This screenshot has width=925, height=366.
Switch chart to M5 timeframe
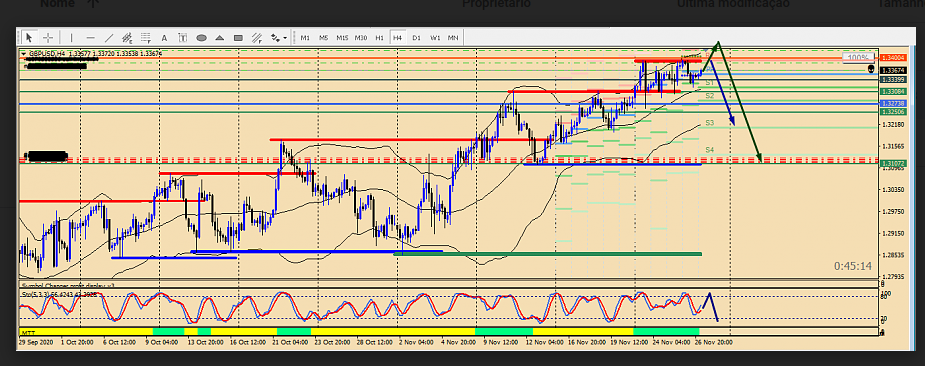point(323,38)
